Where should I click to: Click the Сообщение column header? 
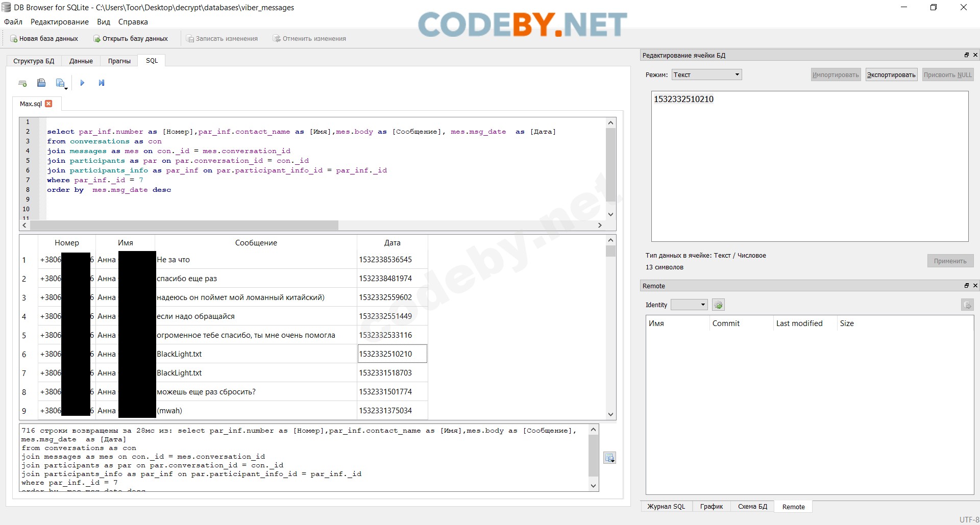click(256, 243)
